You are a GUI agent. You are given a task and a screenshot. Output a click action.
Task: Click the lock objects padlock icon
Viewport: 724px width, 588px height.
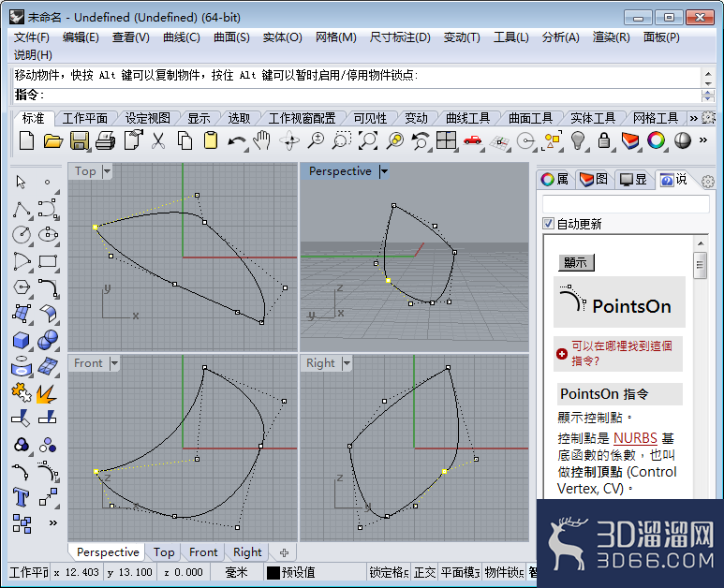(603, 140)
